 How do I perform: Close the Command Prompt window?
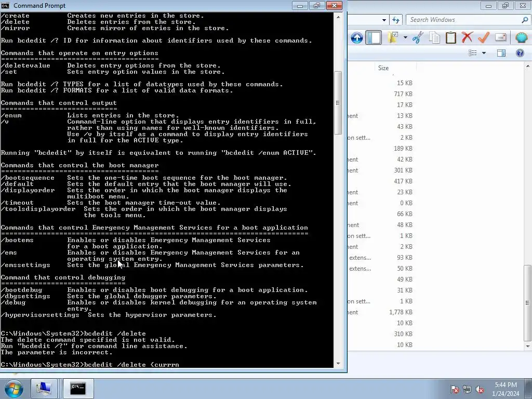coord(334,5)
